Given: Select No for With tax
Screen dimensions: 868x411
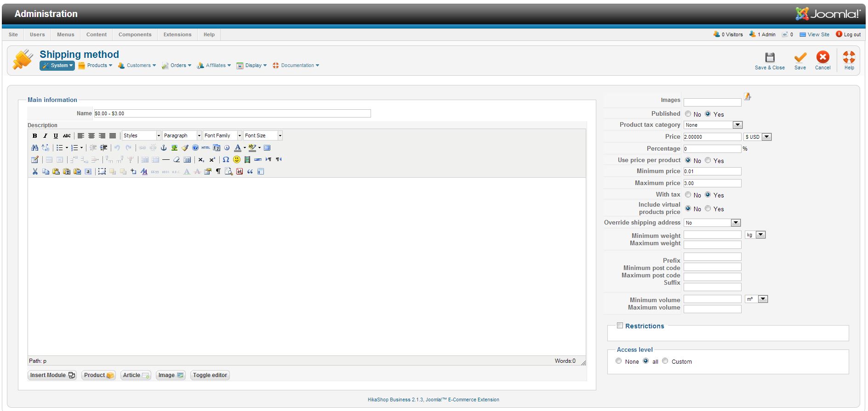Looking at the screenshot, I should [688, 195].
